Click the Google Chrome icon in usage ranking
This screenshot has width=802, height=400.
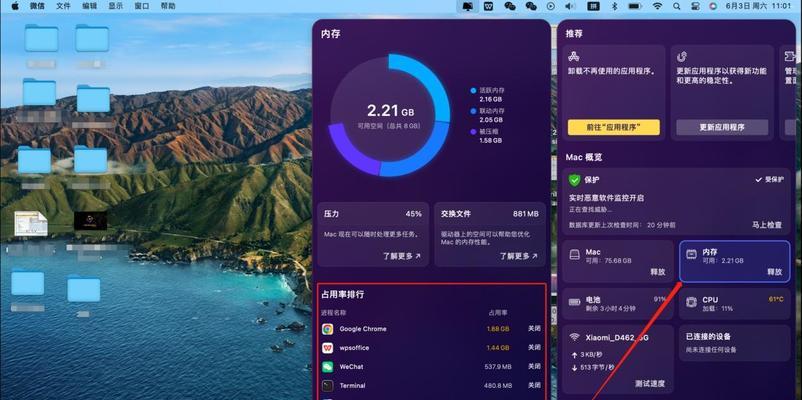click(328, 329)
